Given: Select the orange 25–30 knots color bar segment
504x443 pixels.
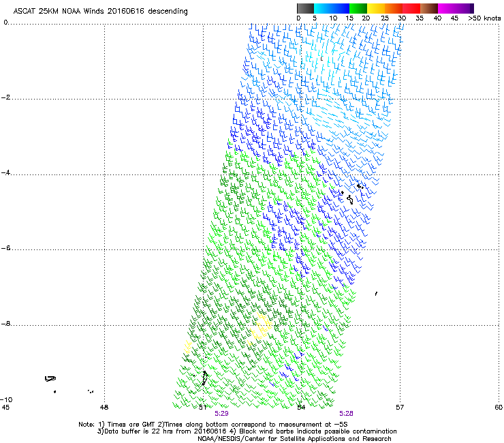Looking at the screenshot, I should pos(394,8).
